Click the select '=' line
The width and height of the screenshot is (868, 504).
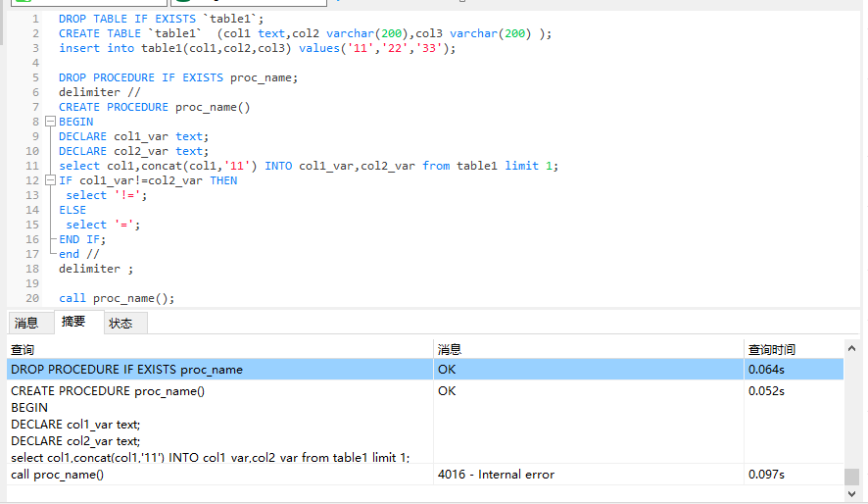point(103,225)
